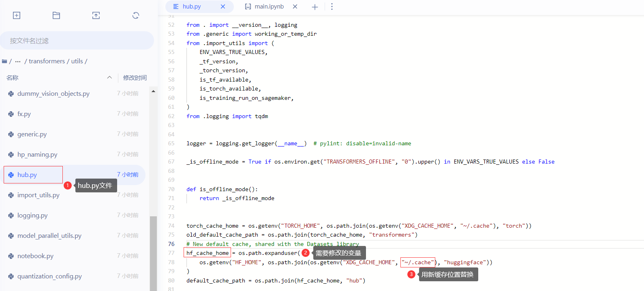The height and width of the screenshot is (291, 644).
Task: Click Python icon beside model_parallel_utils.py
Action: click(11, 236)
